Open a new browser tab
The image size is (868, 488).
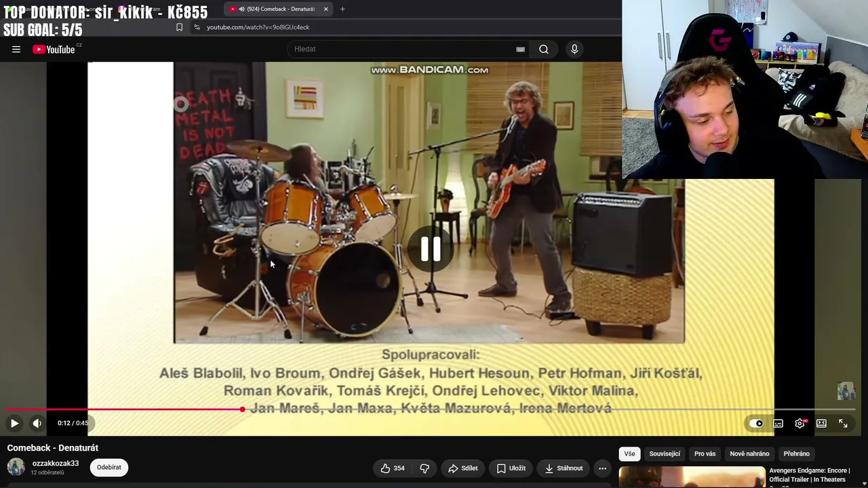click(x=342, y=9)
